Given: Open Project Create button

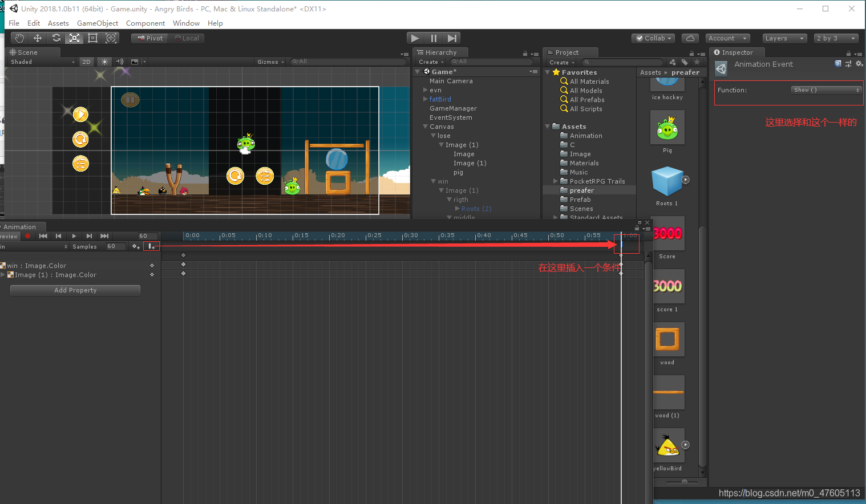Looking at the screenshot, I should [562, 62].
